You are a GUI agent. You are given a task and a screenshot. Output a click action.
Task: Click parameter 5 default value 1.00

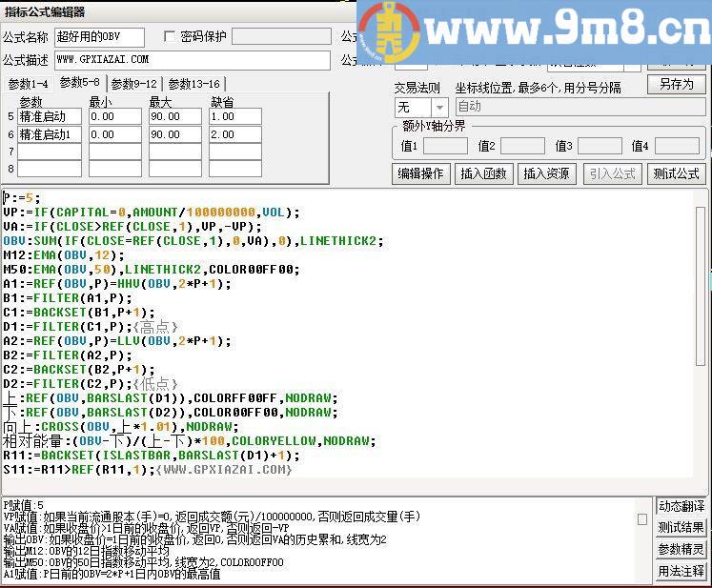235,116
